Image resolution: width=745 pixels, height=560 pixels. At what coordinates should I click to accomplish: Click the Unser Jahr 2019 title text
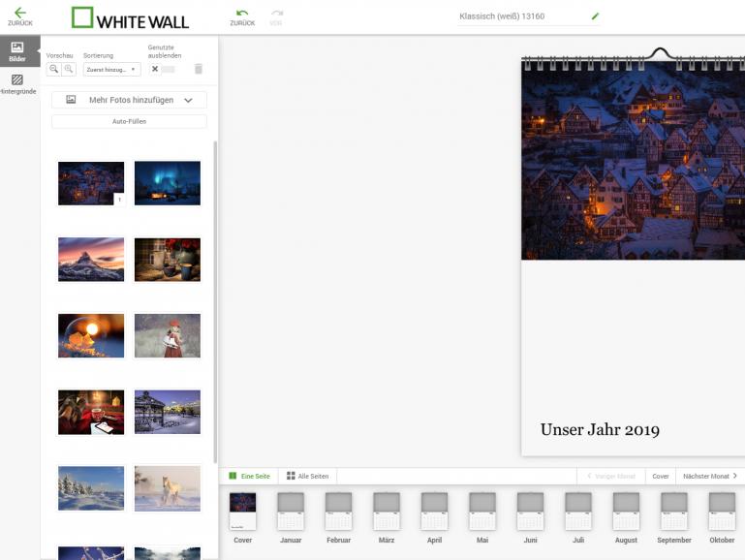pos(599,429)
